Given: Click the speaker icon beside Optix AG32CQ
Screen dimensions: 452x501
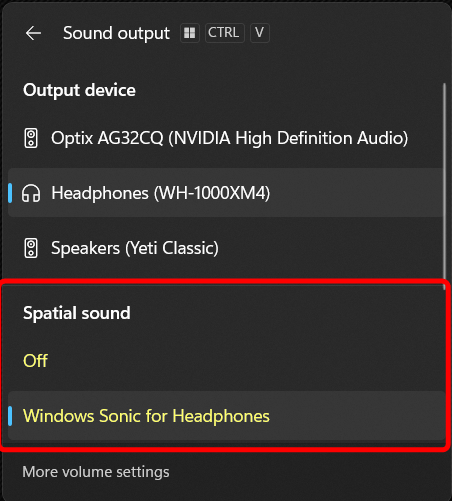Looking at the screenshot, I should 31,138.
